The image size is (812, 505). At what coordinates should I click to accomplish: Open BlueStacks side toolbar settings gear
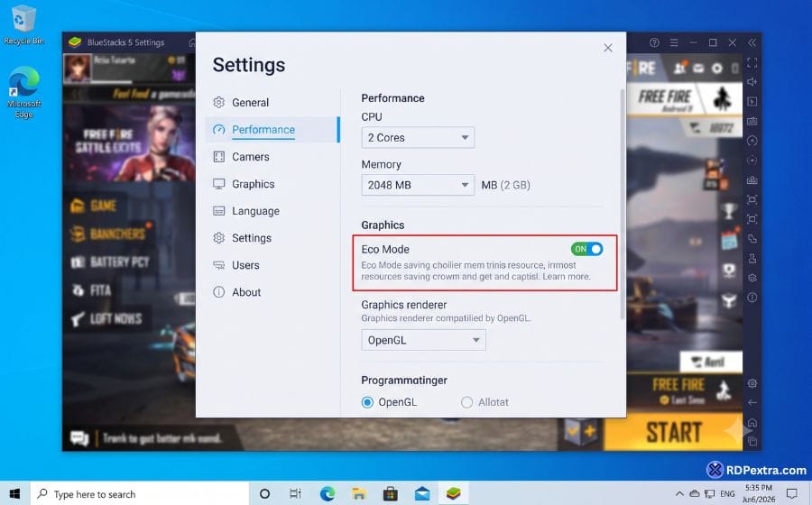click(752, 383)
